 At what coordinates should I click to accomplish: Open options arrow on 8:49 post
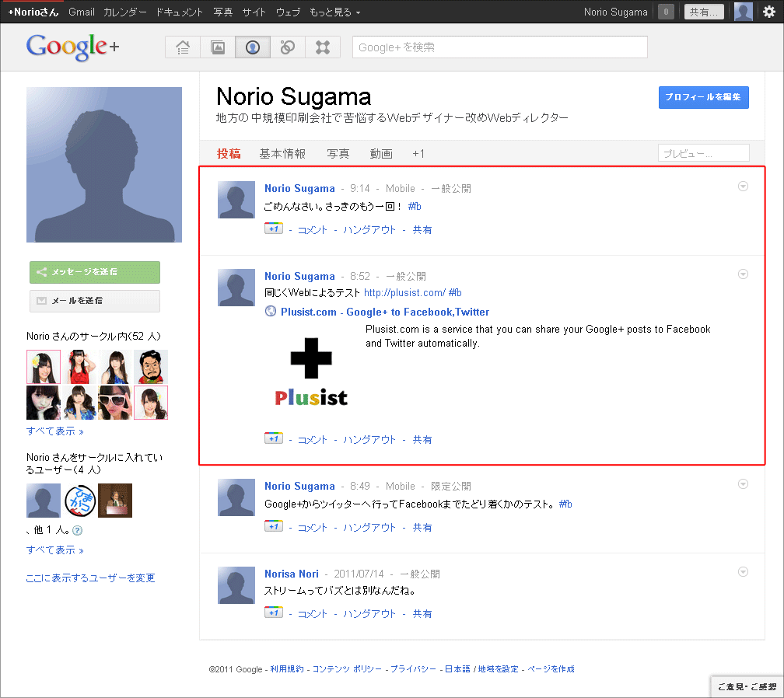pos(743,483)
